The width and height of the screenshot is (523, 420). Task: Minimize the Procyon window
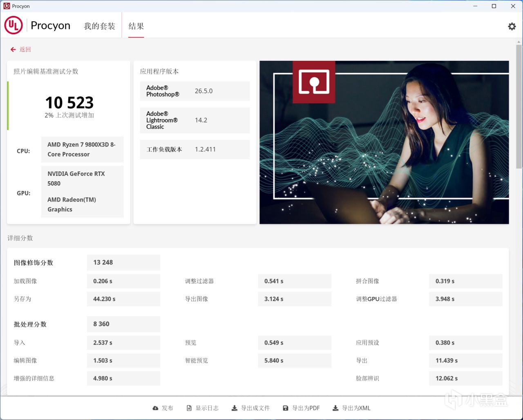click(x=475, y=6)
